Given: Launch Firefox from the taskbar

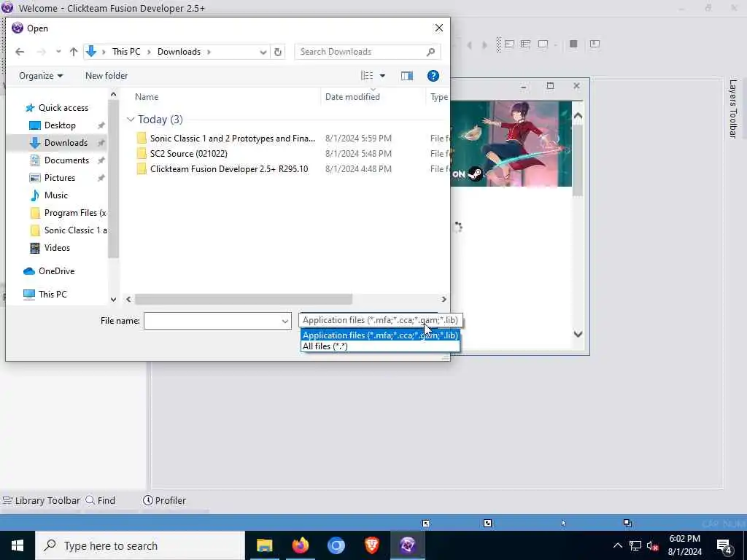Looking at the screenshot, I should click(x=300, y=545).
